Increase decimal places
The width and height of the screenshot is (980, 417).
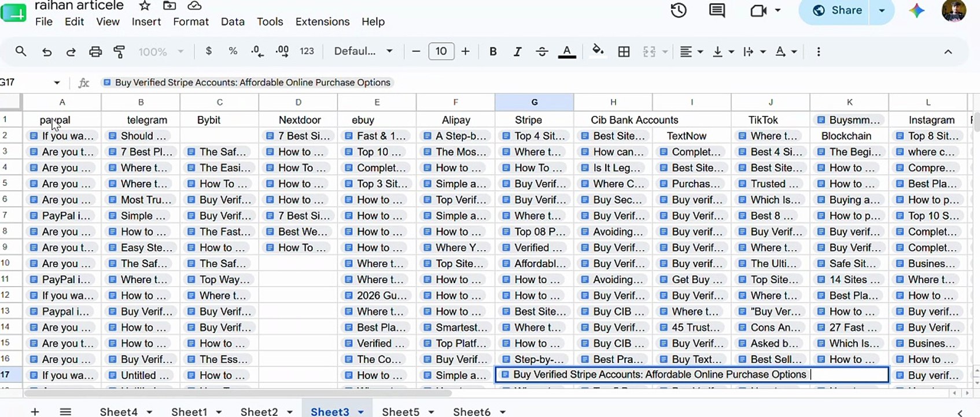pyautogui.click(x=282, y=52)
